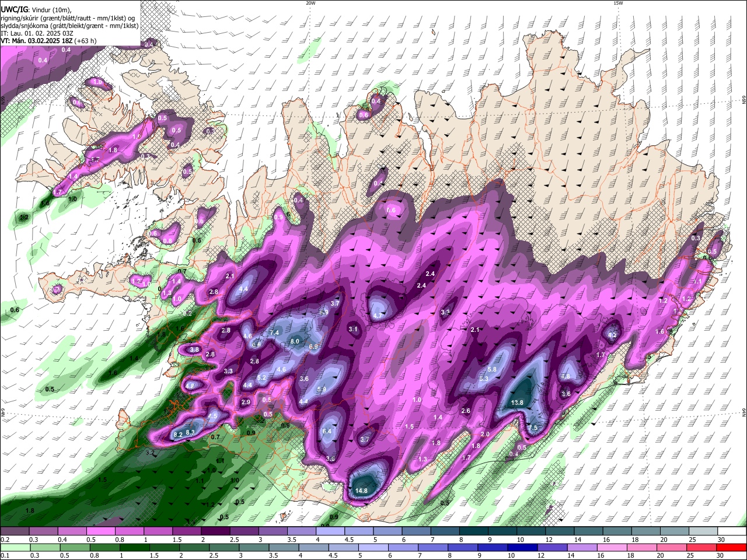747x560 pixels.
Task: Click the 14.8 precipitation maximum value
Action: pyautogui.click(x=361, y=491)
